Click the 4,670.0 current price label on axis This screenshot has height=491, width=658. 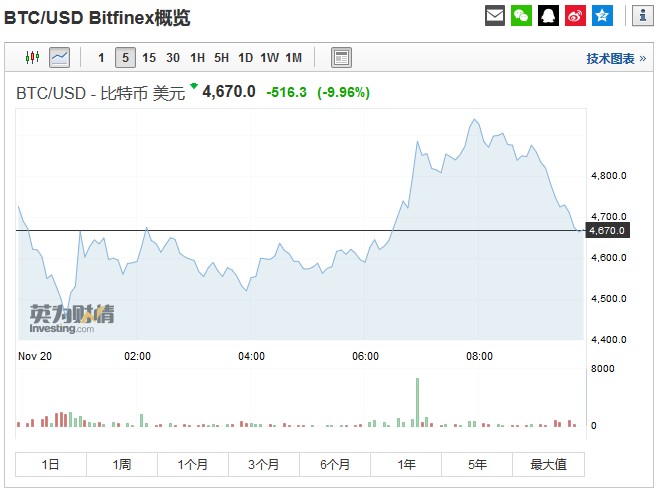pos(607,230)
